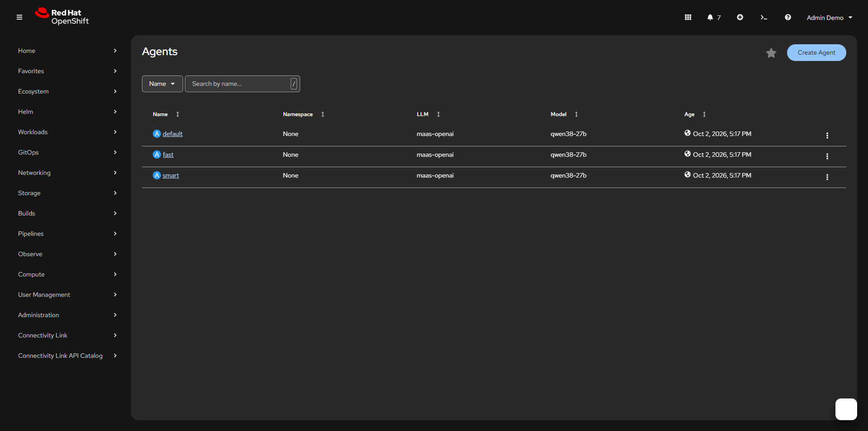
Task: Expand the Compute navigation section
Action: click(67, 274)
